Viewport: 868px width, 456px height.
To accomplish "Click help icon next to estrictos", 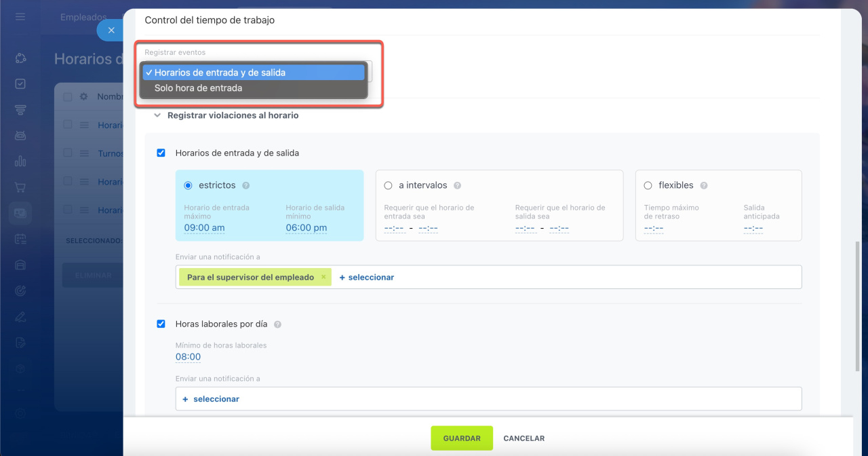I will [x=246, y=185].
